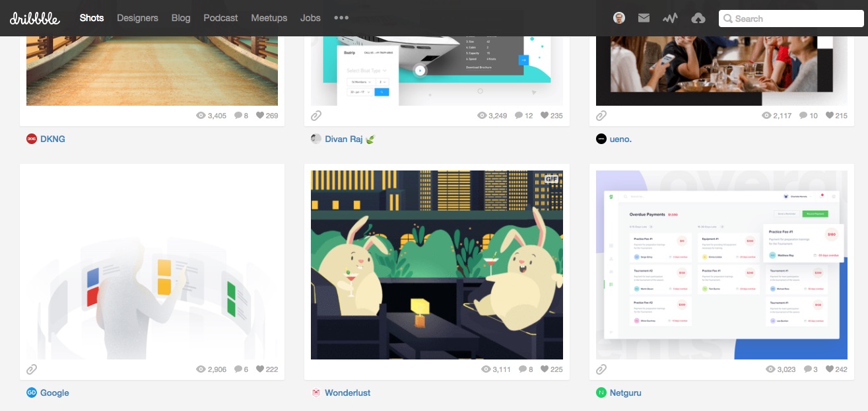This screenshot has height=411, width=868.
Task: Open the Designers menu item
Action: point(137,18)
